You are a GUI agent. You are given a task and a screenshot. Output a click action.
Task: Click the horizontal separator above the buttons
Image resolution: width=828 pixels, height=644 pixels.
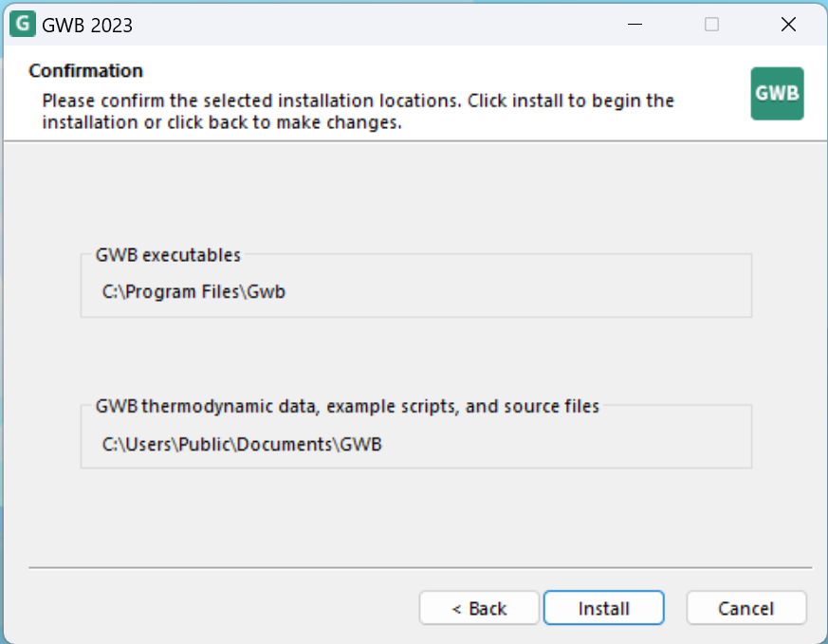420,568
